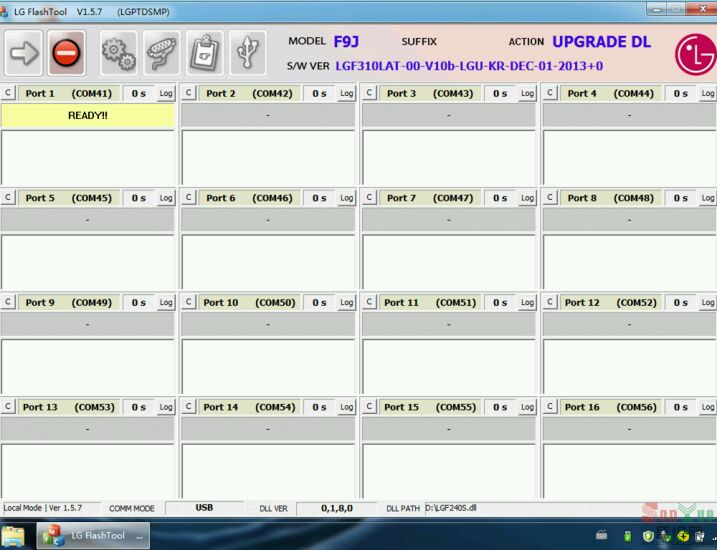
Task: Click the C button for Port 10
Action: pos(188,302)
